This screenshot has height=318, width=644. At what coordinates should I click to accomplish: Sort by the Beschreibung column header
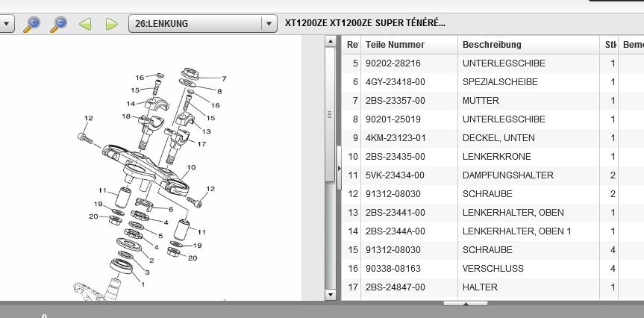tap(492, 45)
